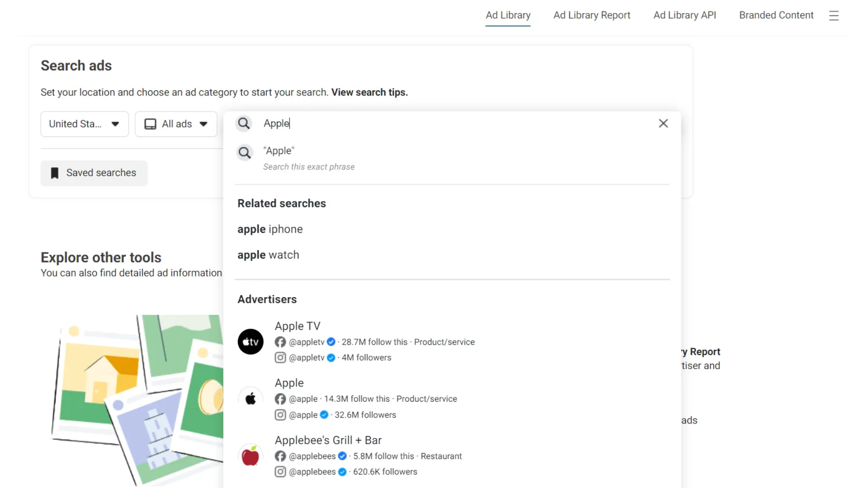The image size is (868, 488).
Task: Click the verified badge on @applebees Instagram
Action: [342, 472]
